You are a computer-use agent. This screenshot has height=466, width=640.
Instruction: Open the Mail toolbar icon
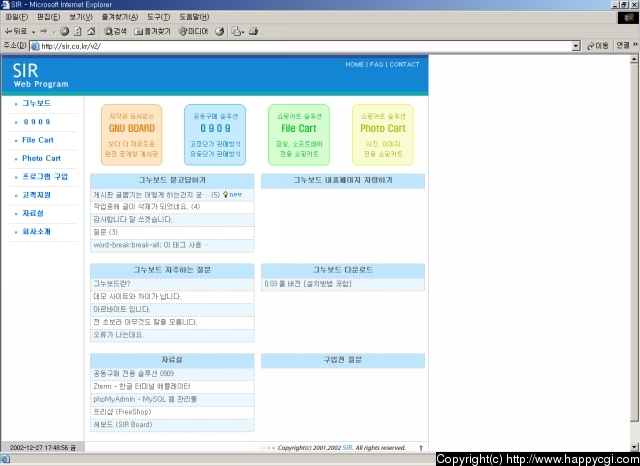point(236,31)
